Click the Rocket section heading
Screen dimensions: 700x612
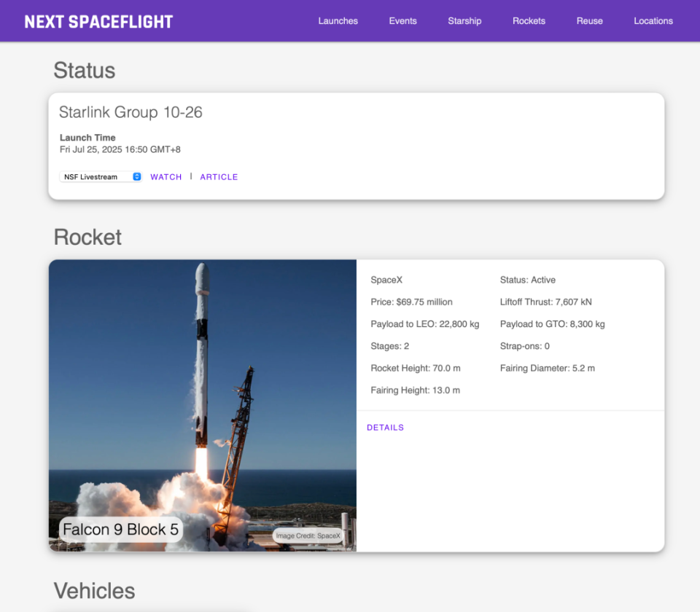click(87, 238)
